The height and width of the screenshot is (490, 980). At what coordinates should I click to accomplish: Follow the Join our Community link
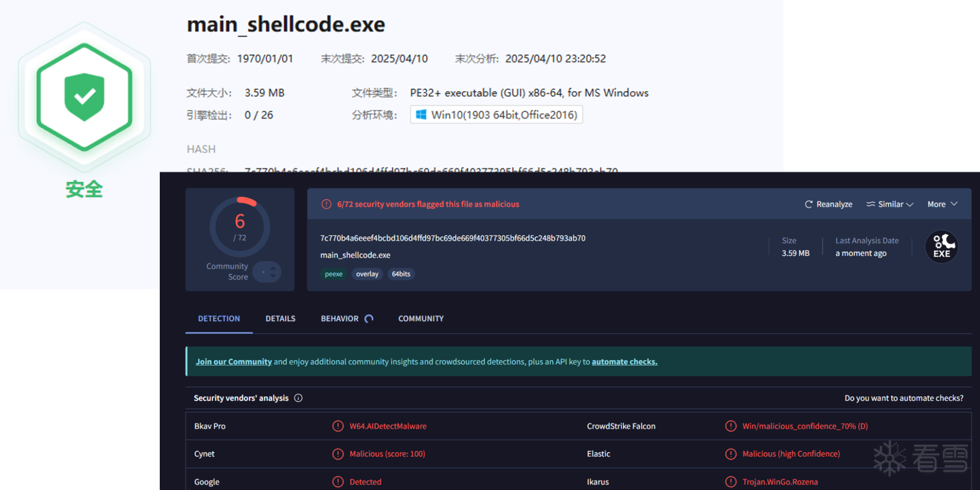point(234,361)
